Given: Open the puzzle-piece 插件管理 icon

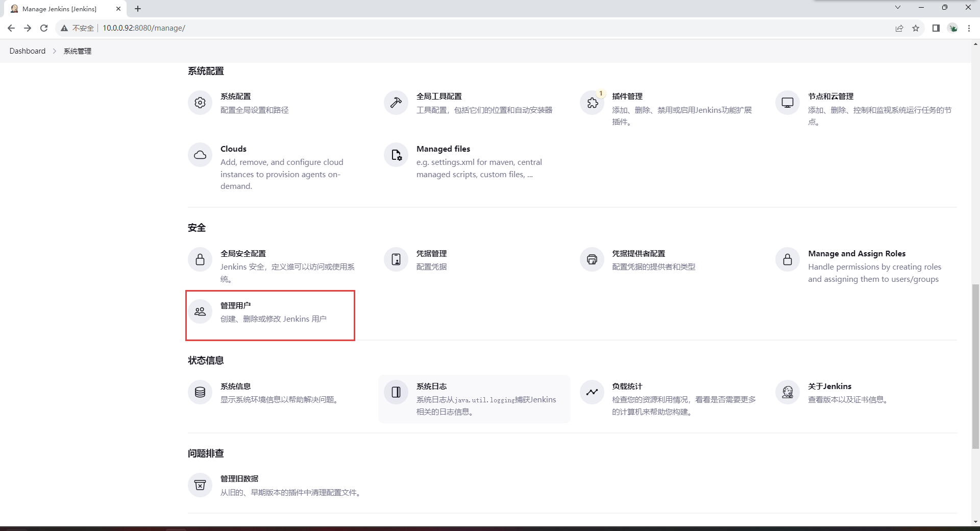Looking at the screenshot, I should 592,103.
